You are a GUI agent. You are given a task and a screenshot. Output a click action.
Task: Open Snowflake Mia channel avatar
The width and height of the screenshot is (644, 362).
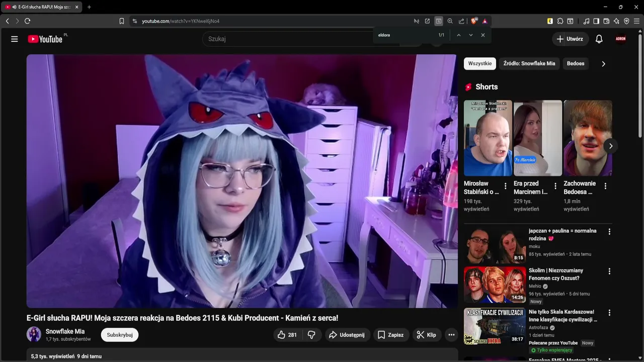[34, 334]
